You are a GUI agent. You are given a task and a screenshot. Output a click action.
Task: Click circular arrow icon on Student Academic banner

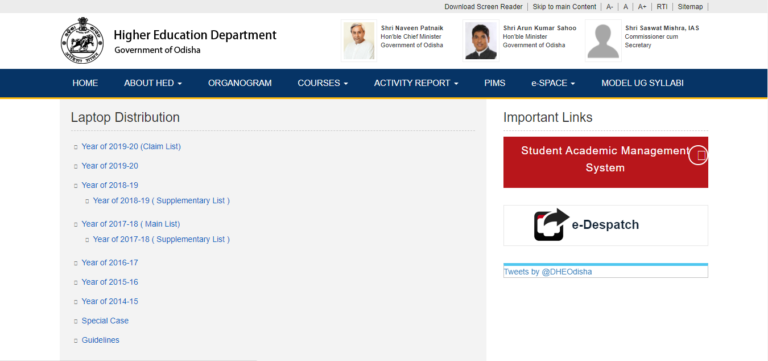point(698,155)
